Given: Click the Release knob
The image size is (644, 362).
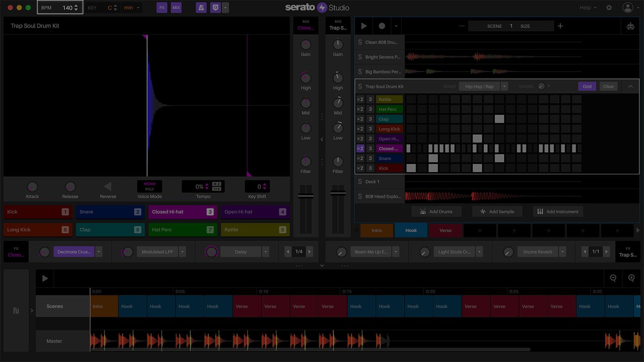Looking at the screenshot, I should [70, 187].
